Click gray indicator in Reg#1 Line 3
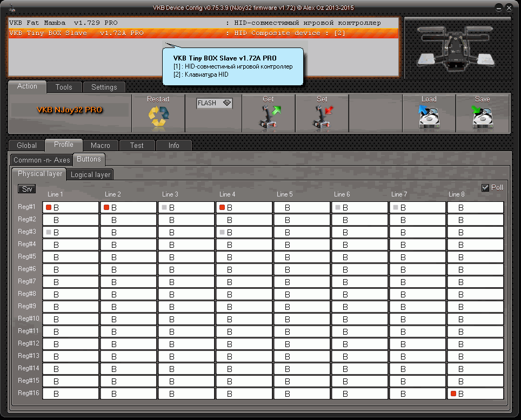521x420 pixels. [164, 207]
